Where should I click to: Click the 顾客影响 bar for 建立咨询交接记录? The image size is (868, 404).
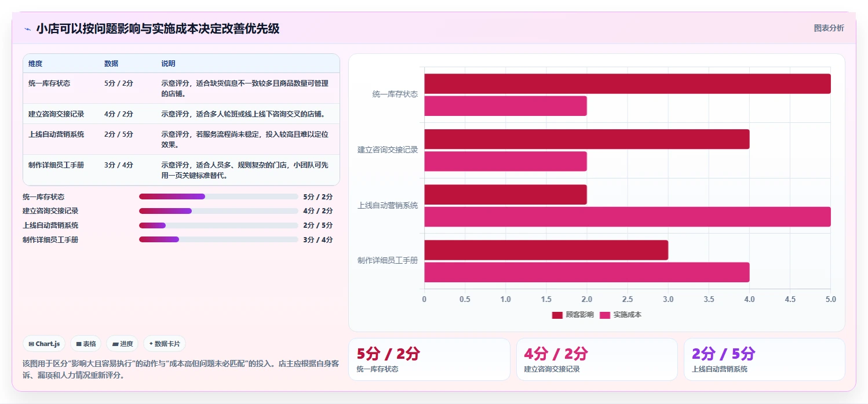587,139
